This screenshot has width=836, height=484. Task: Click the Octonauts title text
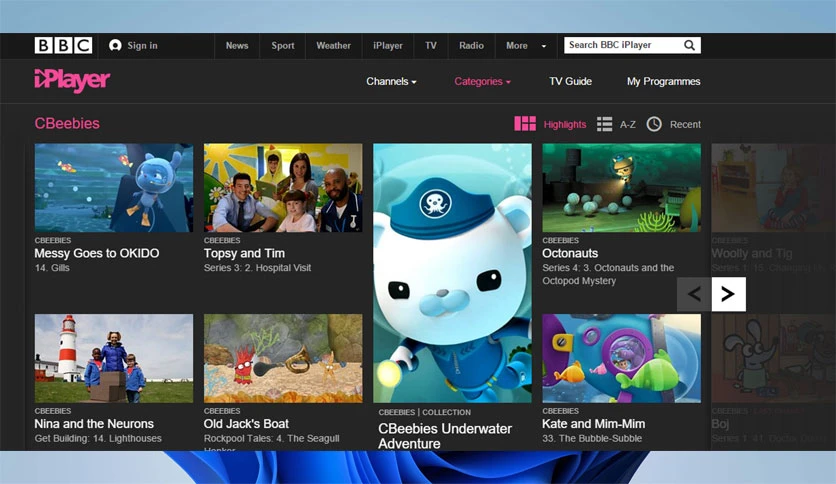click(570, 253)
